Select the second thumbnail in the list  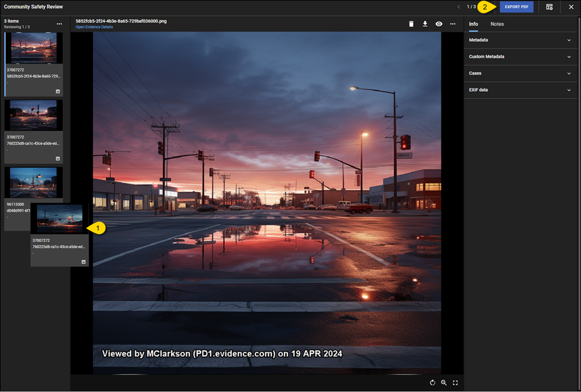coord(33,115)
